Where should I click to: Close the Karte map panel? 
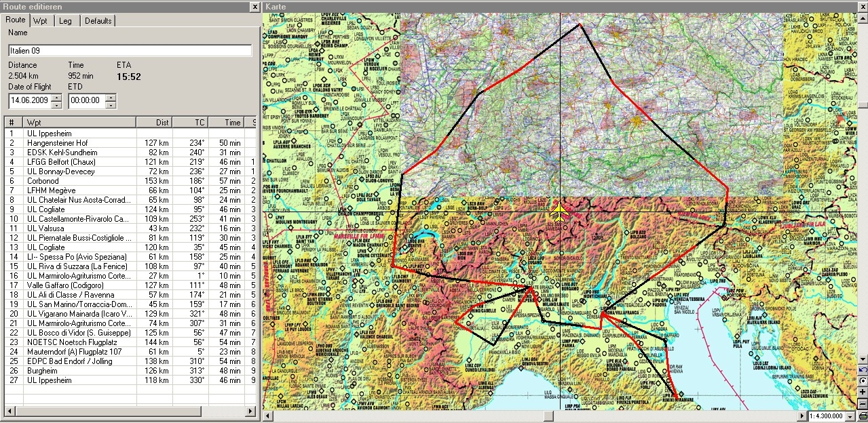coord(863,7)
